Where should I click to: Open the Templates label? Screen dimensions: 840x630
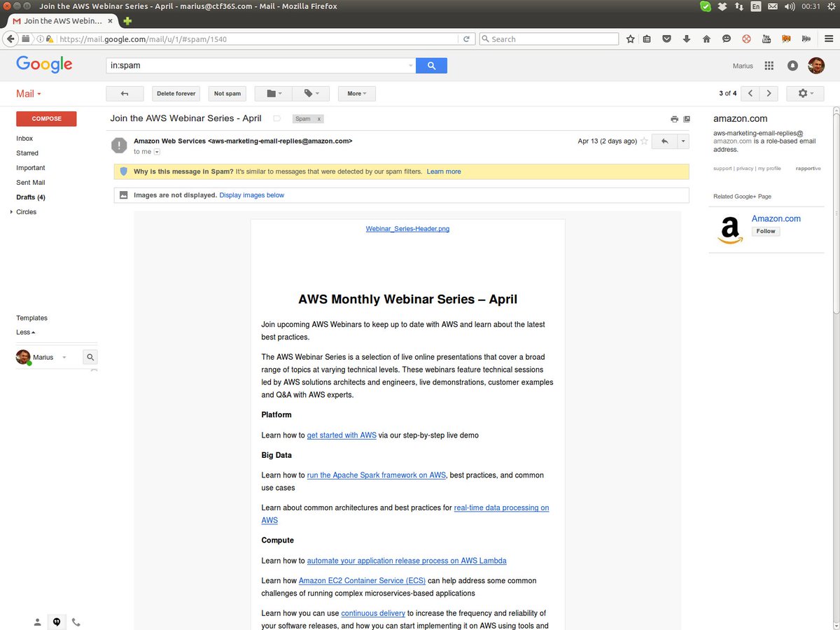point(31,318)
